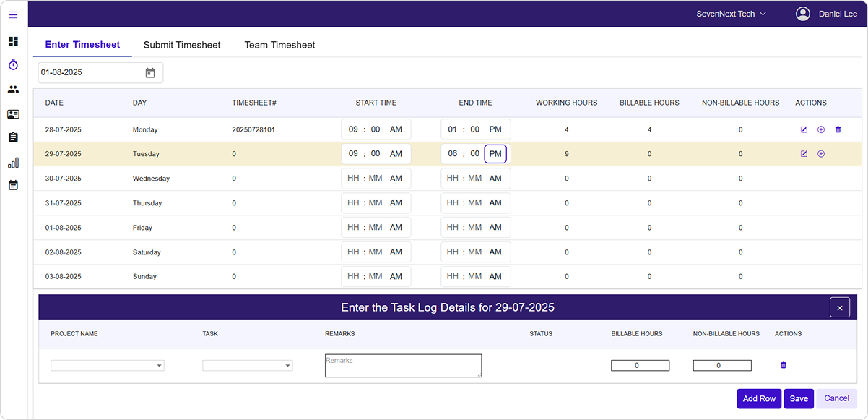Open the SevenNext Tech company dropdown
Viewport: 868px width, 420px height.
coord(731,14)
